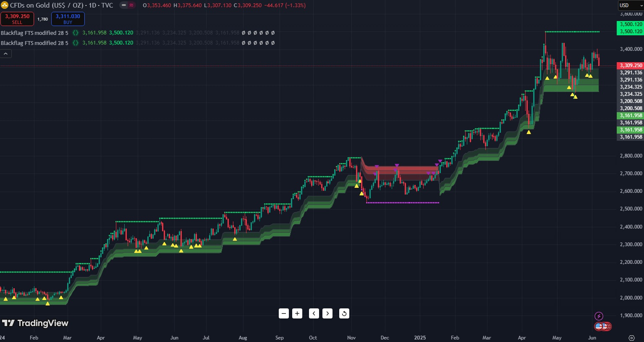Click the 2,500.000 price axis label
This screenshot has height=342, width=644.
pyautogui.click(x=631, y=209)
